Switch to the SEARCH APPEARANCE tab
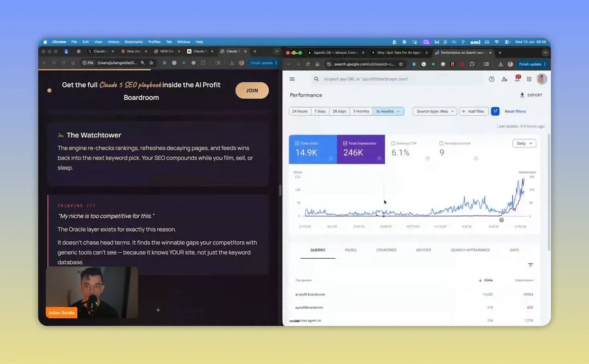Screen dimensions: 589x364 click(x=470, y=250)
